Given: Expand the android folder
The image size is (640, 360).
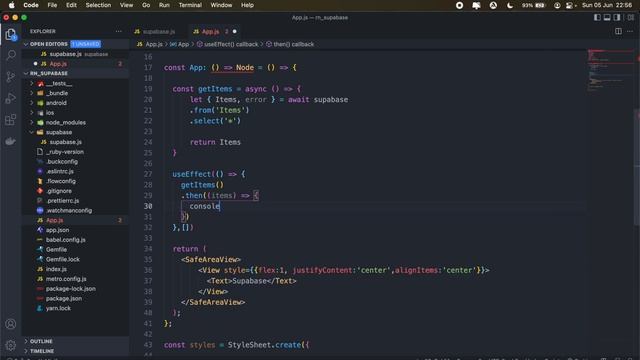Looking at the screenshot, I should tap(56, 103).
